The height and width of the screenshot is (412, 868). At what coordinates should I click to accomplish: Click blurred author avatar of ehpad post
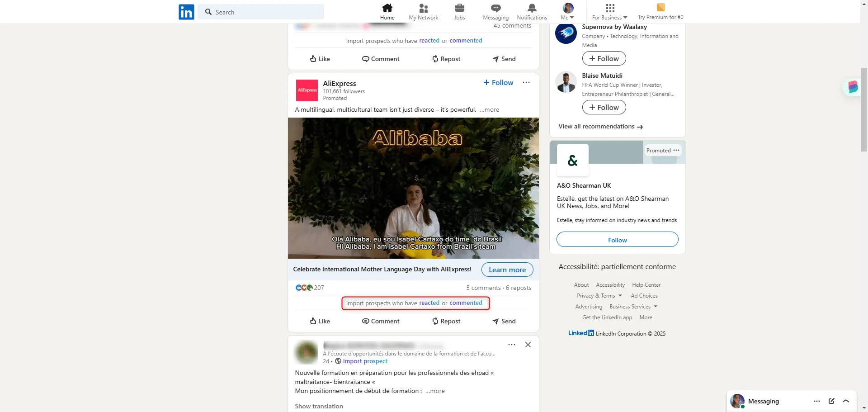pos(307,352)
